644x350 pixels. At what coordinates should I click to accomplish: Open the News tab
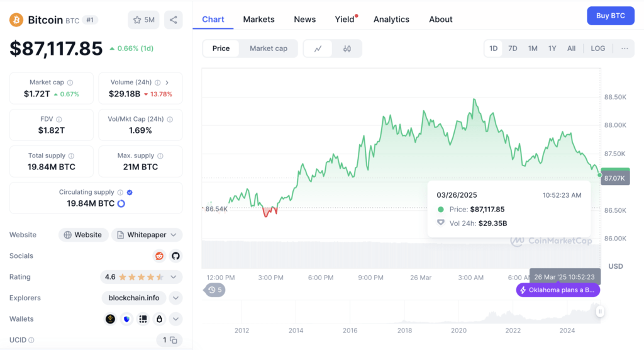point(305,20)
